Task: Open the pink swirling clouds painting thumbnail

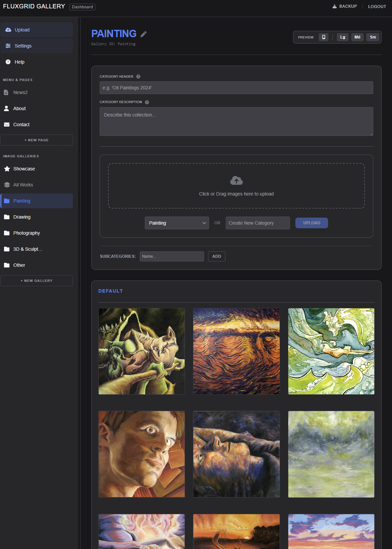Action: 142,532
